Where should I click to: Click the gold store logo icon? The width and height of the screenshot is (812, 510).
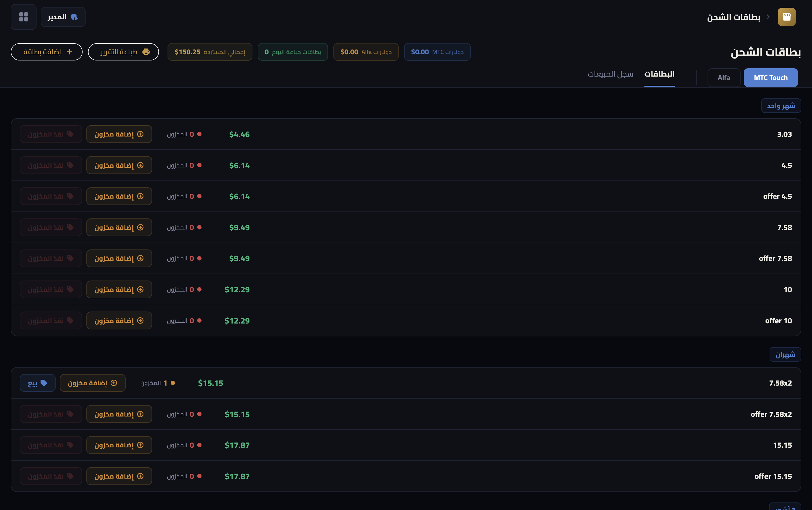pyautogui.click(x=786, y=17)
